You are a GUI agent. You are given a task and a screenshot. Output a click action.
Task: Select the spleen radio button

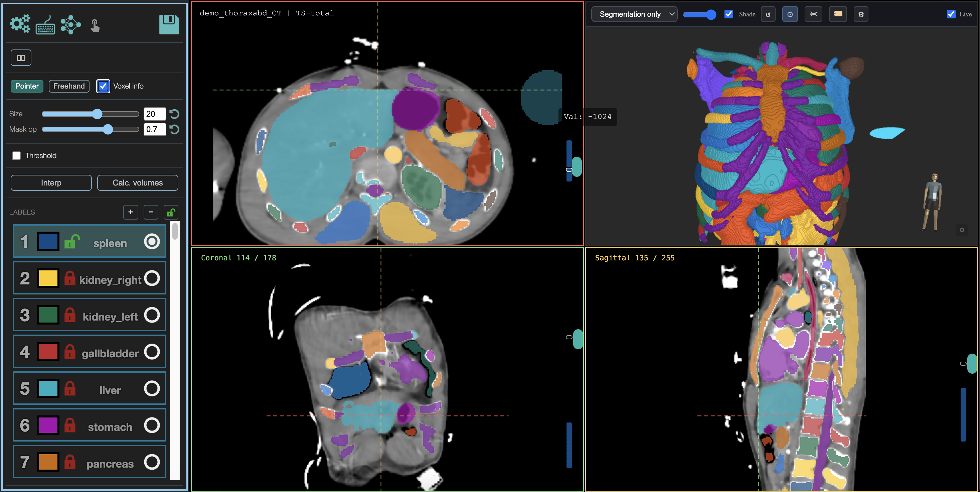coord(152,241)
